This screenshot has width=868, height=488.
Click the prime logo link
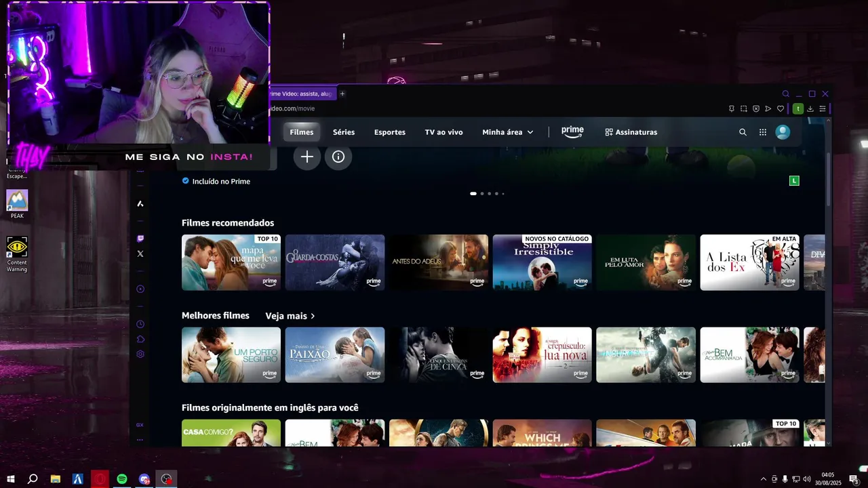[572, 132]
